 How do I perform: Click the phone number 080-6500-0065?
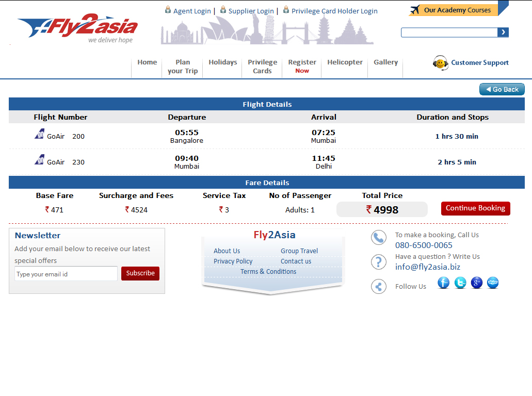click(424, 245)
